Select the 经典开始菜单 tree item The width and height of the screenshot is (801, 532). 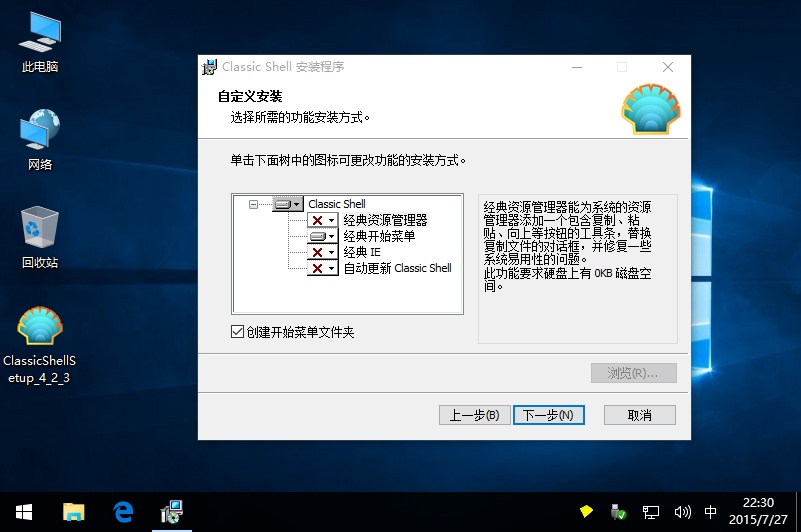(x=379, y=236)
